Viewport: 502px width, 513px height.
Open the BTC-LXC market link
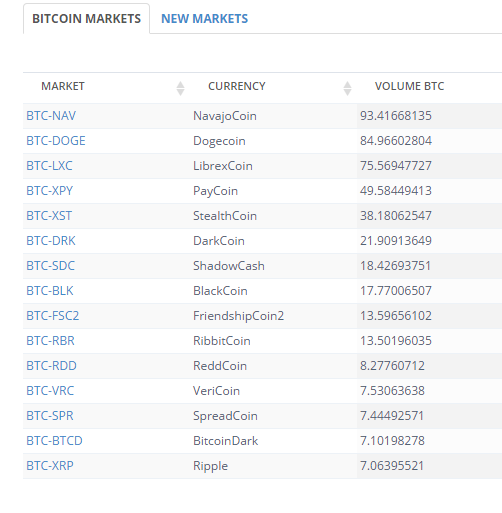pyautogui.click(x=49, y=166)
